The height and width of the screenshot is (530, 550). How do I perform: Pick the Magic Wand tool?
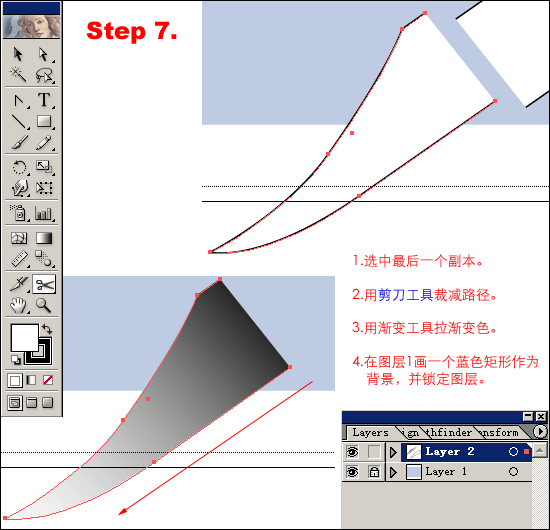pyautogui.click(x=18, y=74)
